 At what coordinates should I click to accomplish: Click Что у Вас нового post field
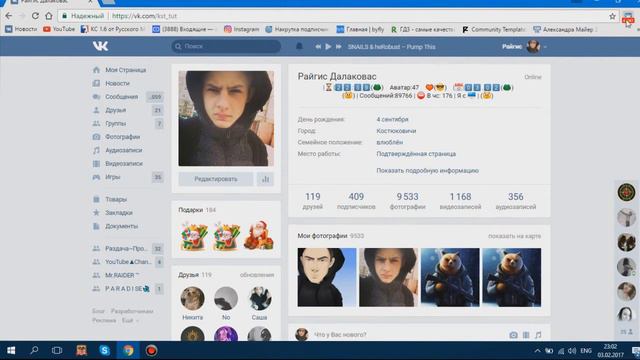340,335
